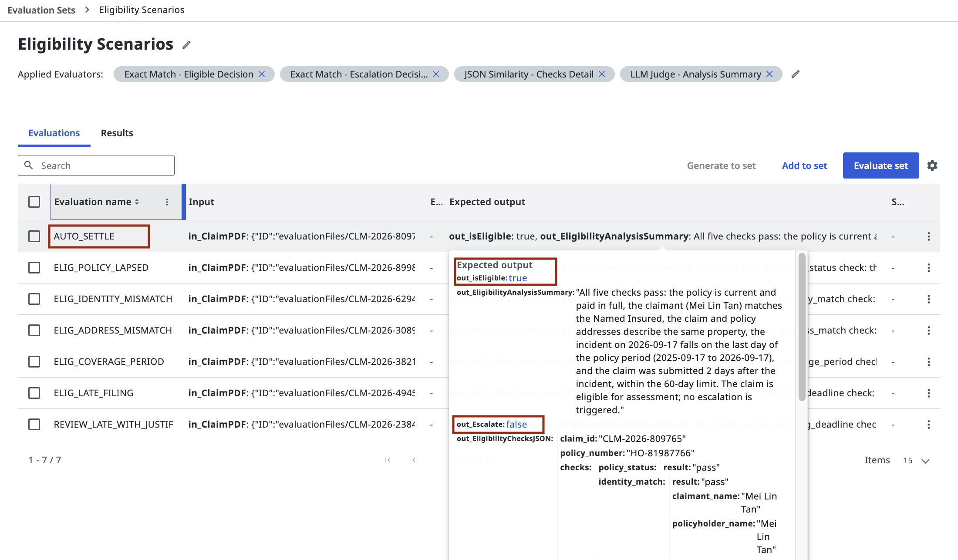Open the settings gear icon
The image size is (958, 560).
point(932,165)
